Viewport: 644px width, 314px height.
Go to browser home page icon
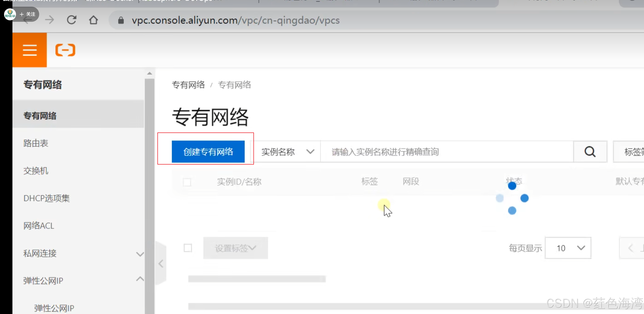[93, 20]
